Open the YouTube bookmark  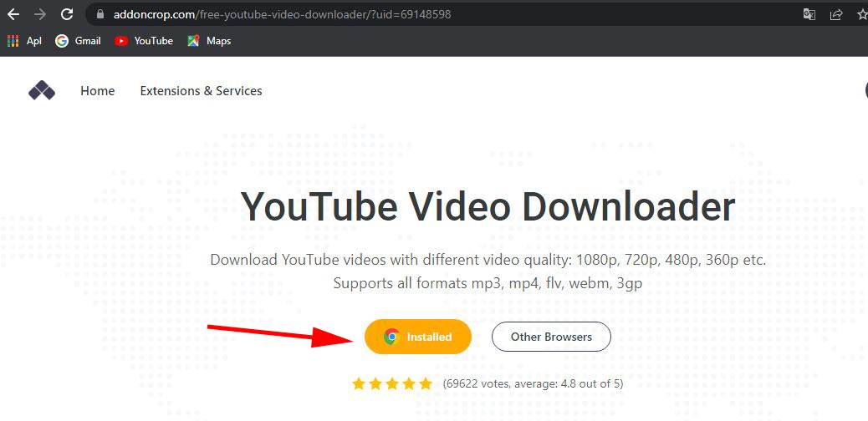click(144, 41)
